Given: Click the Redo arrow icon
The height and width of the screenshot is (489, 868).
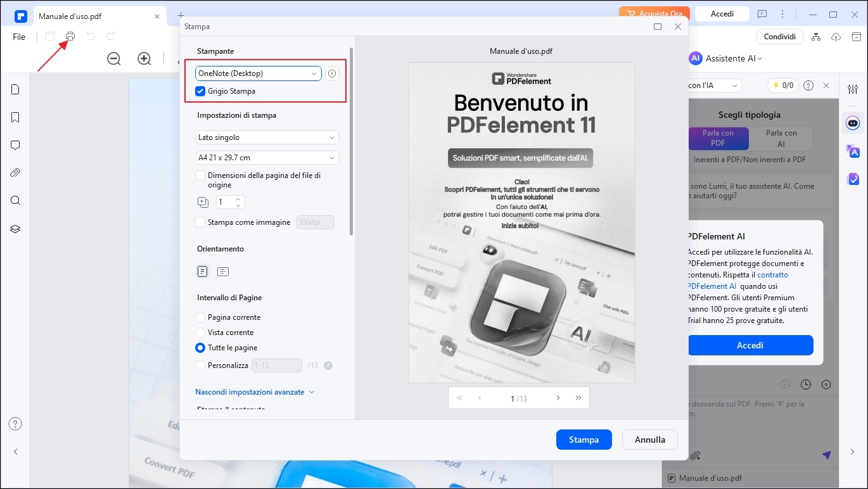Looking at the screenshot, I should coord(111,37).
